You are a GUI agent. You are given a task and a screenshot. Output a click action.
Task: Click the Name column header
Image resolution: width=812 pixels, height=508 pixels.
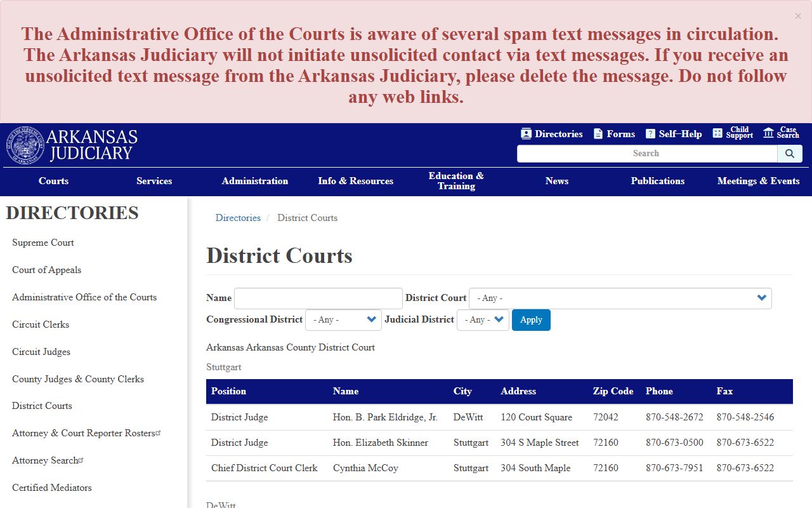(x=346, y=391)
